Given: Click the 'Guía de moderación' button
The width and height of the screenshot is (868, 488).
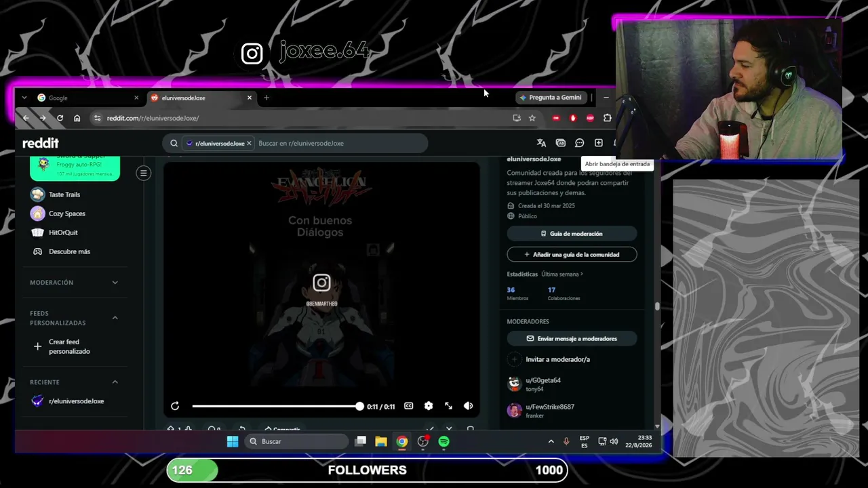Looking at the screenshot, I should pos(572,234).
